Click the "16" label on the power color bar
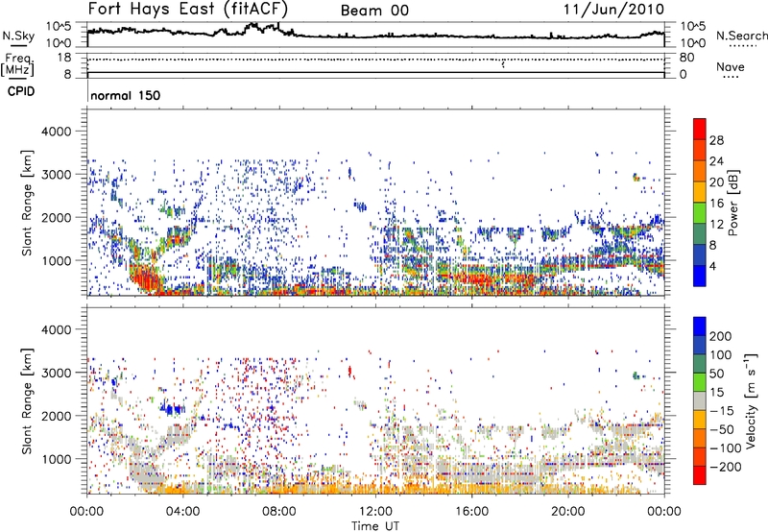768x532 pixels. click(716, 204)
